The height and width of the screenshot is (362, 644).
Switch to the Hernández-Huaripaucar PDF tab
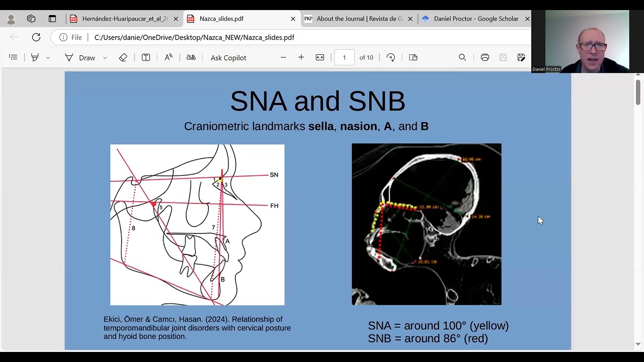click(x=124, y=19)
